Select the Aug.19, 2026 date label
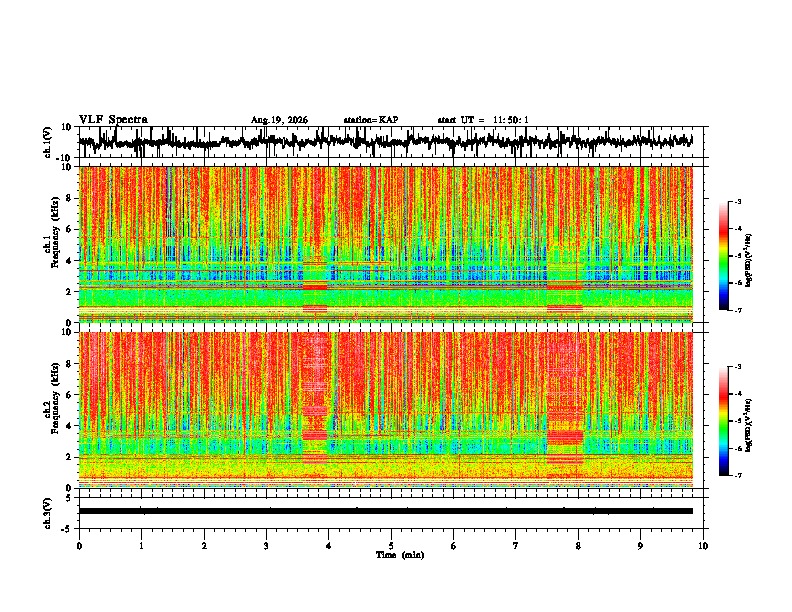The height and width of the screenshot is (612, 792). pos(279,120)
